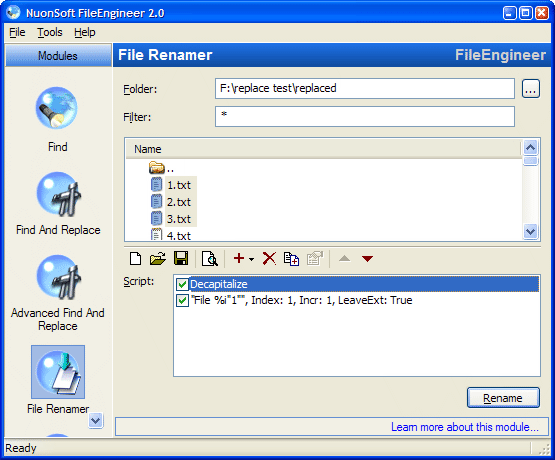Viewport: 555px width, 460px height.
Task: Toggle the "File %i" rename action checkbox
Action: [x=182, y=300]
